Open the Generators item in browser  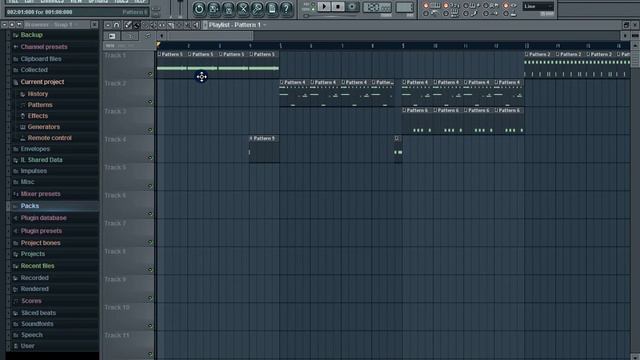coord(43,127)
